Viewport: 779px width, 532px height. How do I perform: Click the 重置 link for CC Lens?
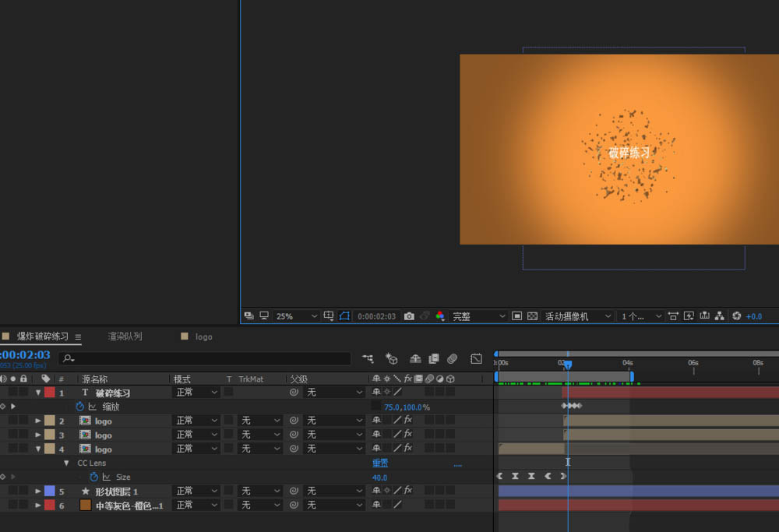379,463
